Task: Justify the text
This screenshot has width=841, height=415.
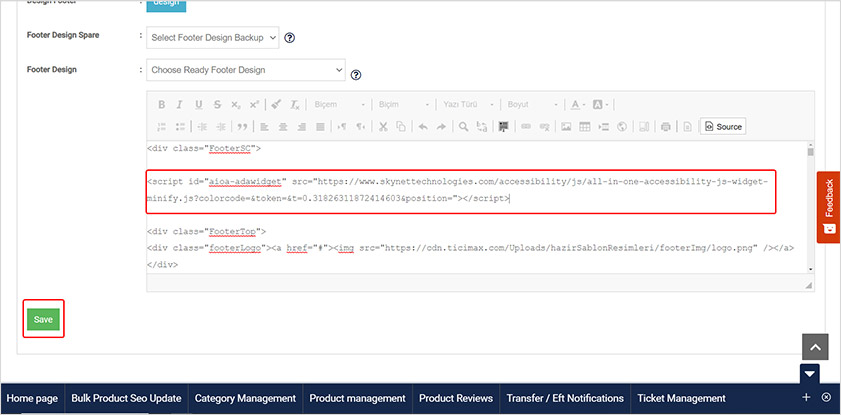Action: [321, 127]
